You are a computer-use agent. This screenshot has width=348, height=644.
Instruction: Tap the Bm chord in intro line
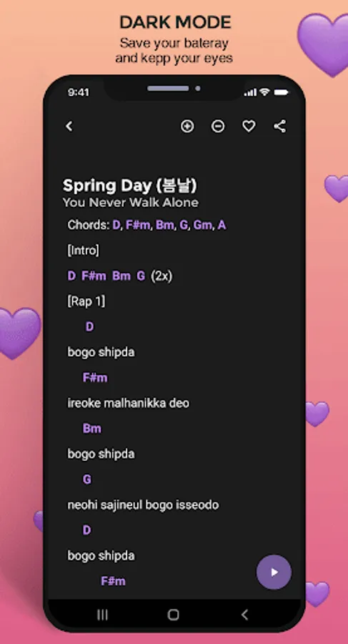[121, 276]
